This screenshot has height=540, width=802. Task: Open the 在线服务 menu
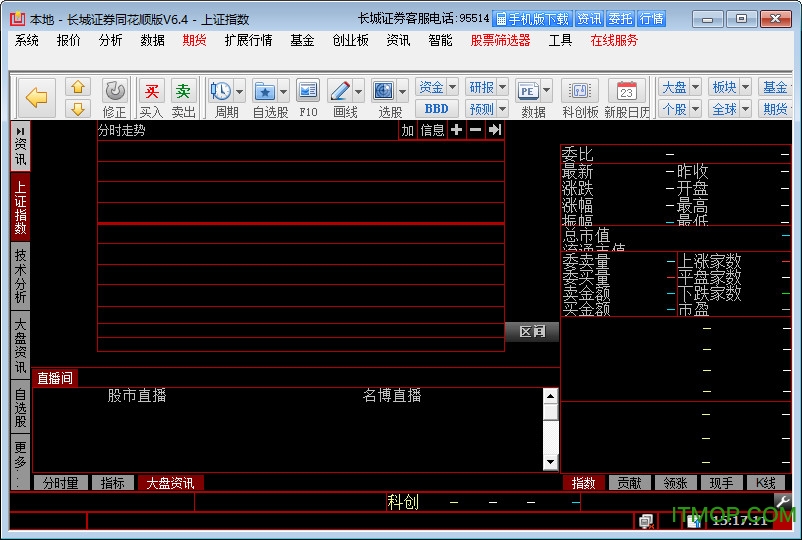(614, 40)
